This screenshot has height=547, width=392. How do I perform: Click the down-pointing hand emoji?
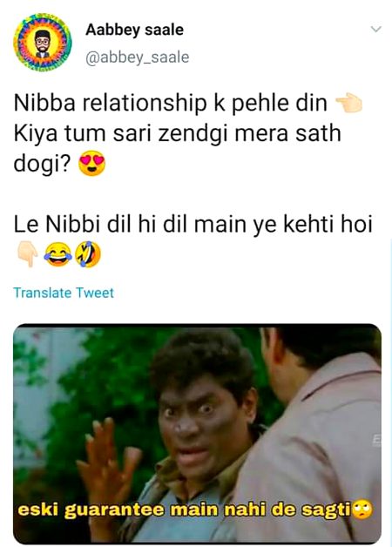[x=28, y=254]
